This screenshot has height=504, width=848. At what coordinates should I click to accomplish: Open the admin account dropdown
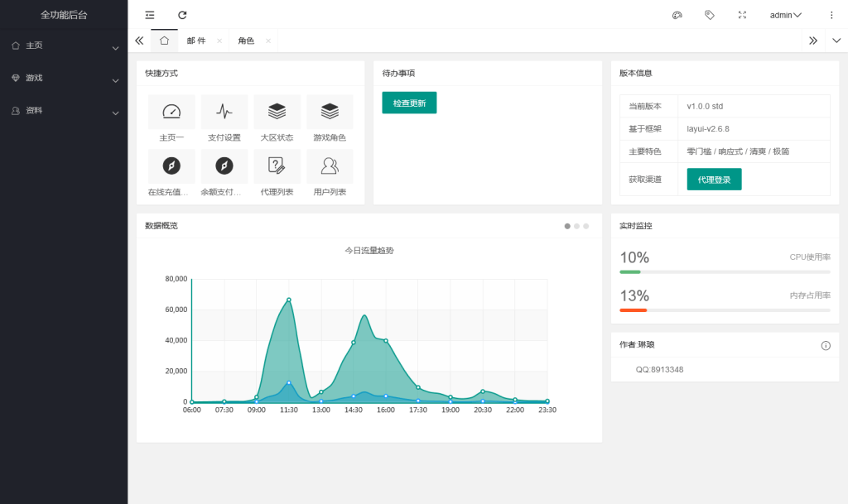coord(784,14)
